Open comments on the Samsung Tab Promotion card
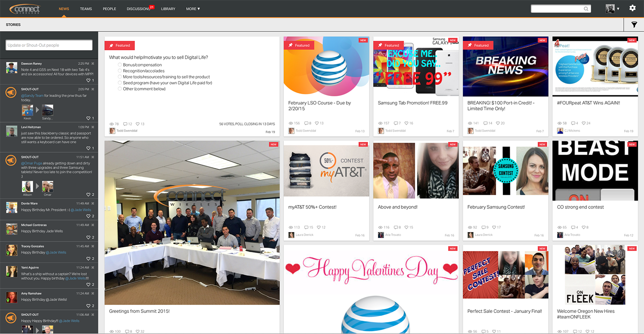644x334 pixels. (x=395, y=123)
